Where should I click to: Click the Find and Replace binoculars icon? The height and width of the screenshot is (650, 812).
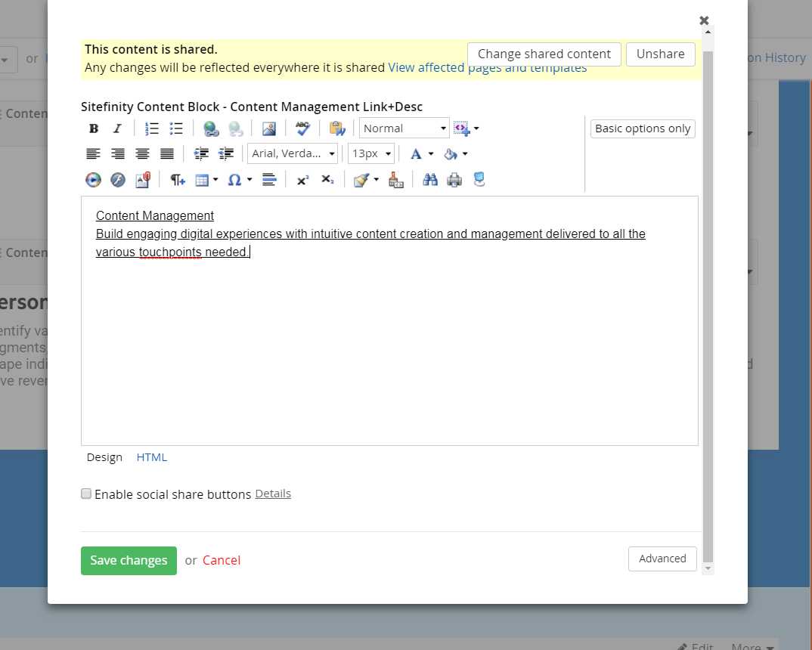coord(430,180)
